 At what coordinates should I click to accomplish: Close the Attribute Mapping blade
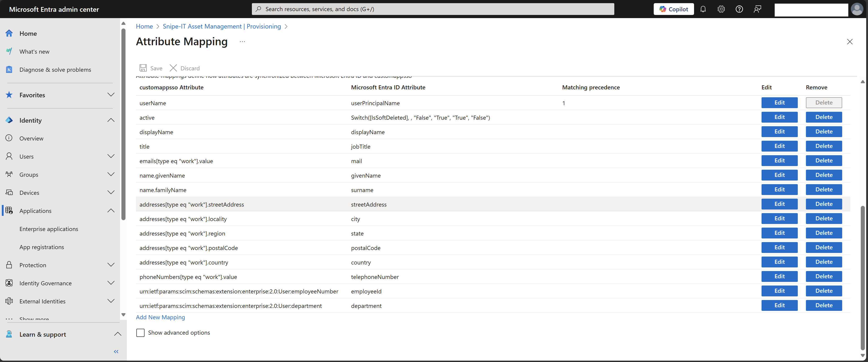[x=849, y=42]
